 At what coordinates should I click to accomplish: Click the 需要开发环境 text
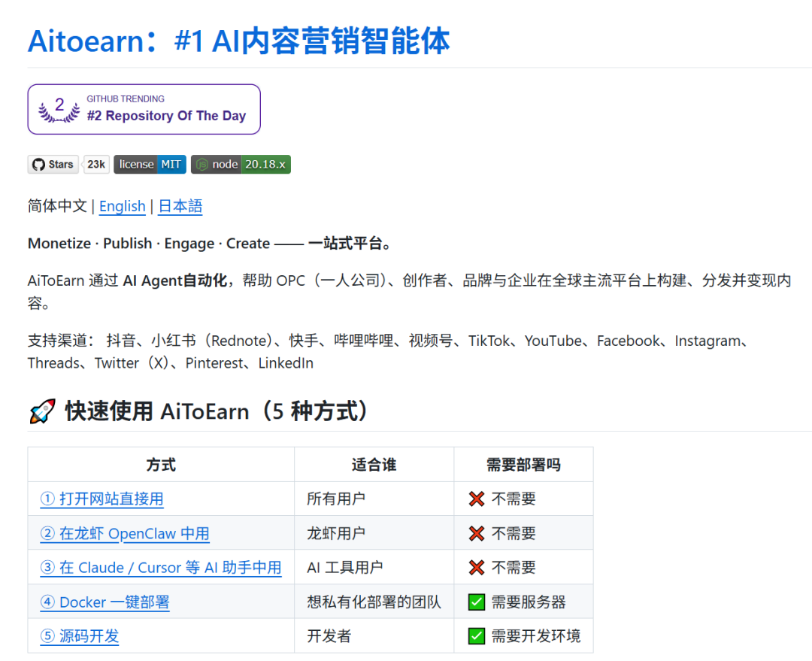(536, 636)
